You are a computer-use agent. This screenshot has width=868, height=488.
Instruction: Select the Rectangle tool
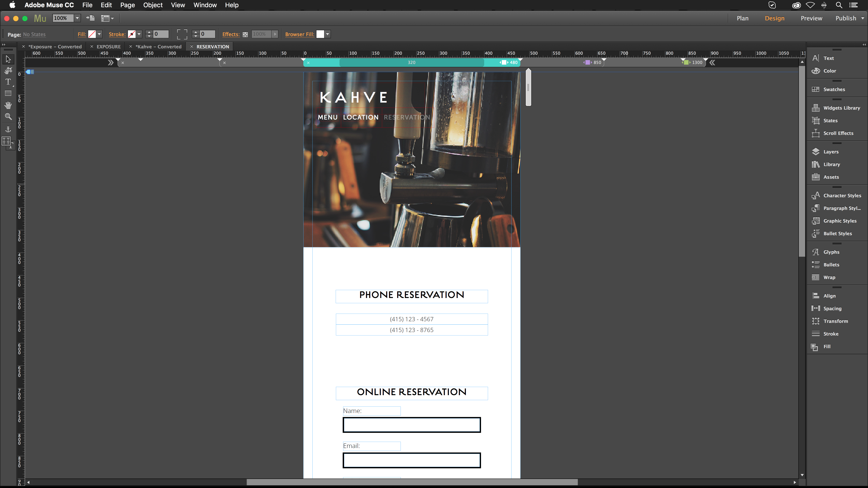pyautogui.click(x=8, y=93)
